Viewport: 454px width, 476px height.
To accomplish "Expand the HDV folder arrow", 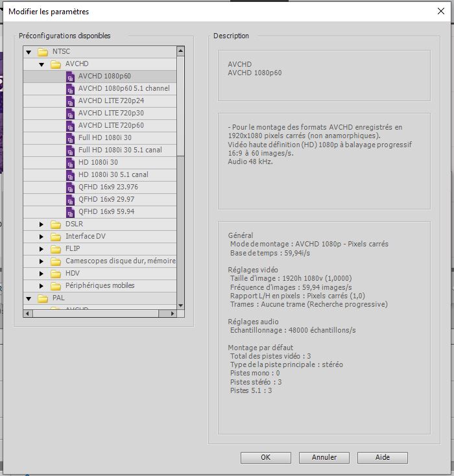I will 41,274.
